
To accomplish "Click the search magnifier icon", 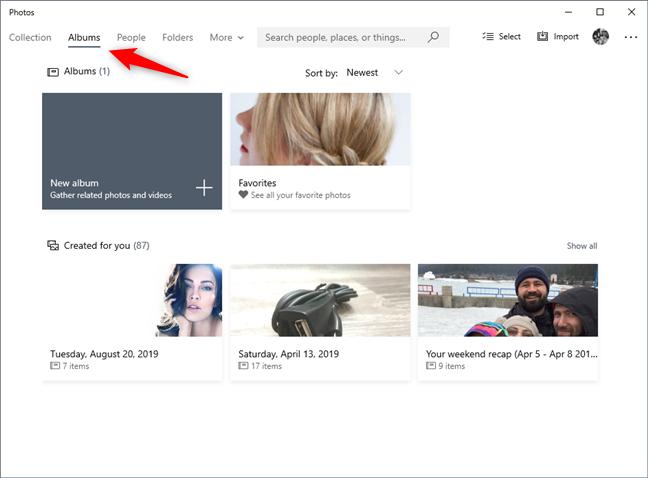I will [433, 37].
